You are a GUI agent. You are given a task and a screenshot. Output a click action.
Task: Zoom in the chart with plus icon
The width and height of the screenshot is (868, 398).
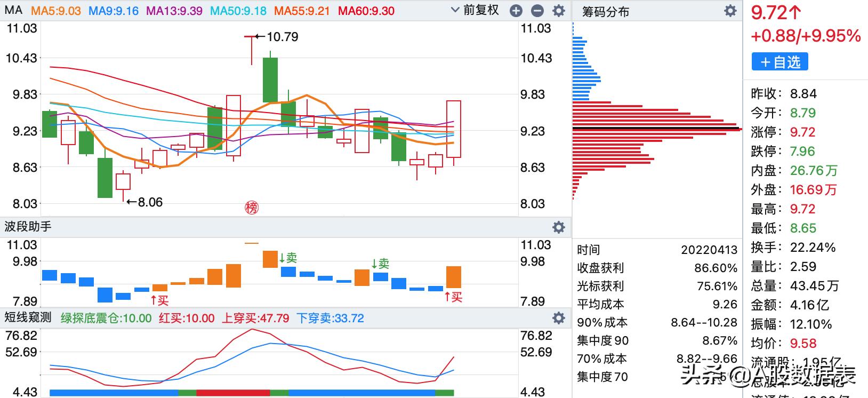pos(516,11)
